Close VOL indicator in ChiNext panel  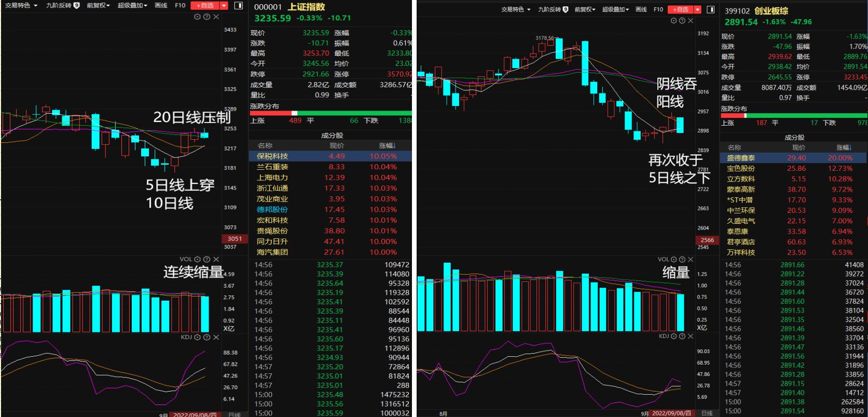(691, 259)
